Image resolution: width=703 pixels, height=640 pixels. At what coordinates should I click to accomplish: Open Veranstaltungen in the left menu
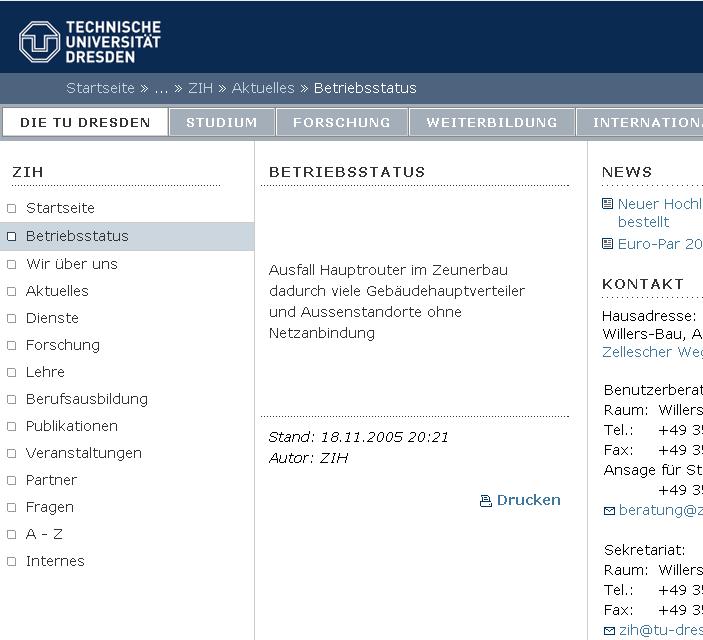(x=83, y=453)
